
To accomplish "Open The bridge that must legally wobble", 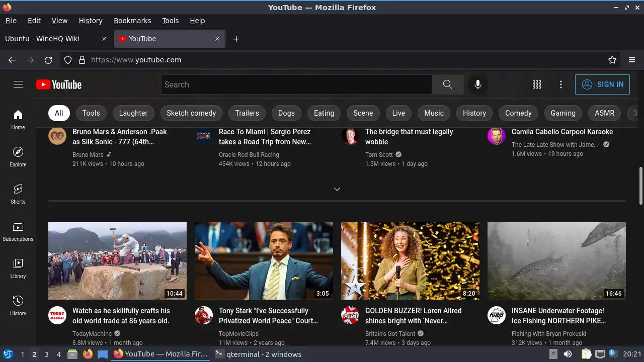I will pyautogui.click(x=409, y=137).
